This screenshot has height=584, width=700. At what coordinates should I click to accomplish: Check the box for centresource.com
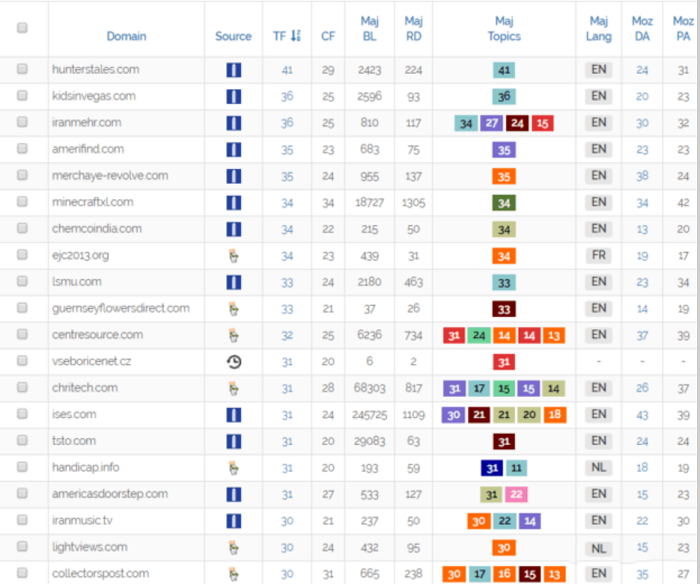tap(22, 334)
